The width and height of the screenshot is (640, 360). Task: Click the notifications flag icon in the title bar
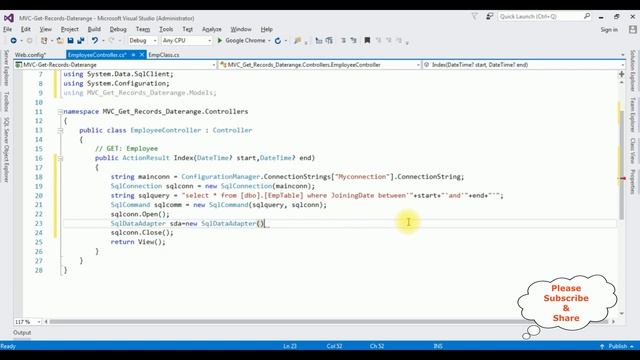[474, 16]
